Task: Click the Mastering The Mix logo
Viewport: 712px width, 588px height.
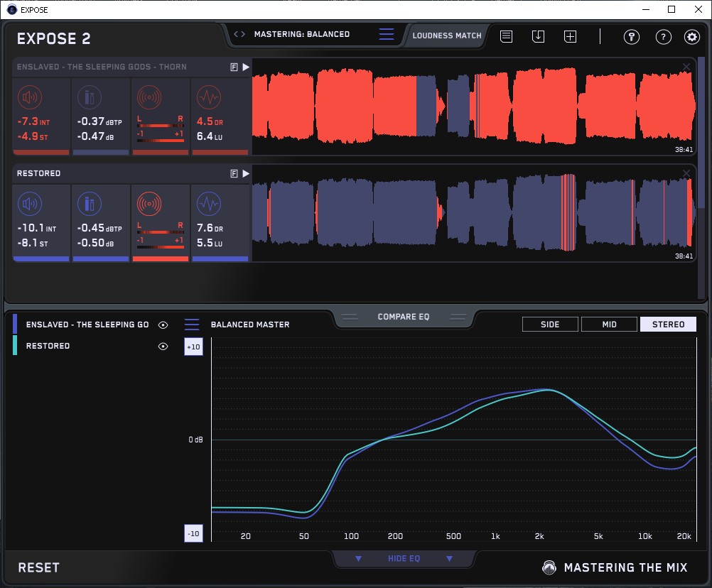Action: [615, 567]
